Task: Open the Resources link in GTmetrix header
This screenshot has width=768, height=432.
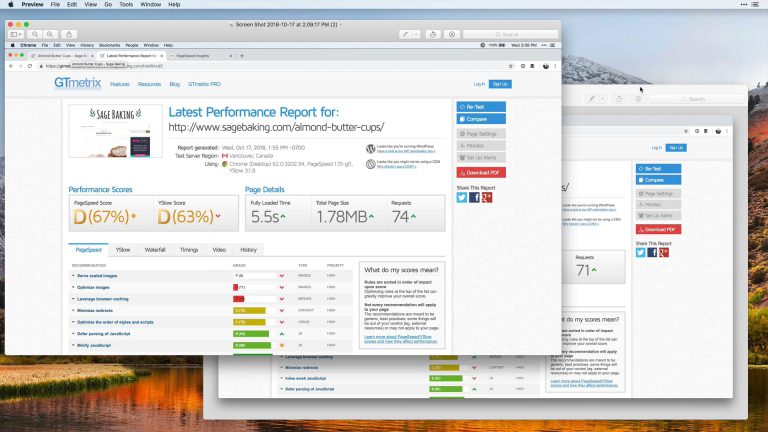Action: tap(149, 84)
